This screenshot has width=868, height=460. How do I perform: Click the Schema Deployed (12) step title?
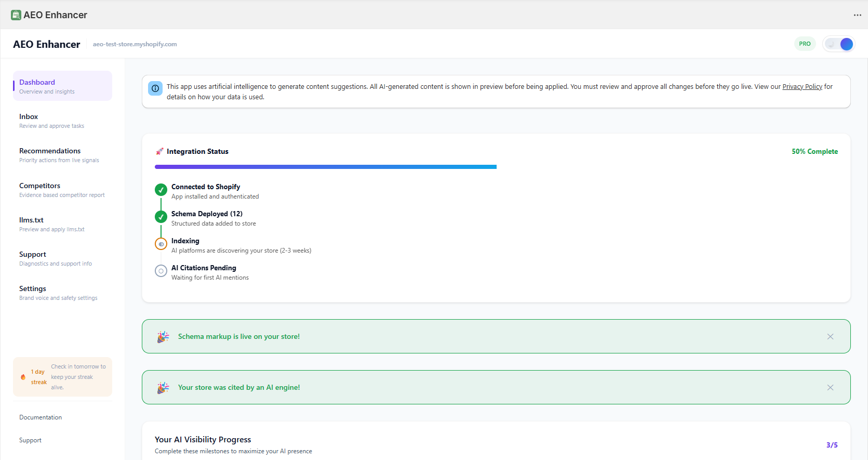click(x=207, y=214)
